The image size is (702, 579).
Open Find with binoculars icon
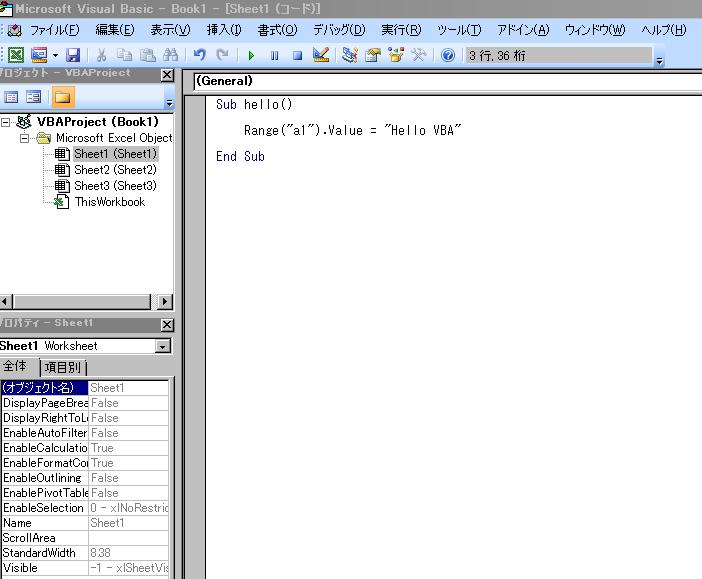[170, 55]
